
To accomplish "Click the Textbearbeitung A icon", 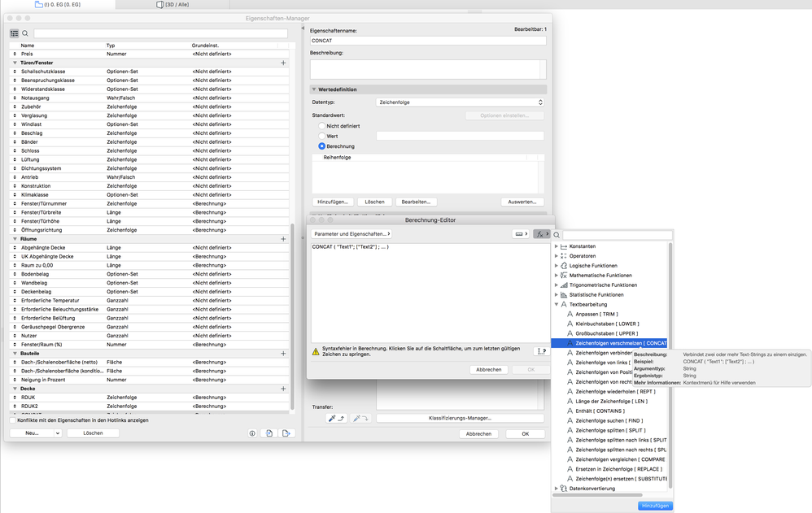I will tap(564, 304).
